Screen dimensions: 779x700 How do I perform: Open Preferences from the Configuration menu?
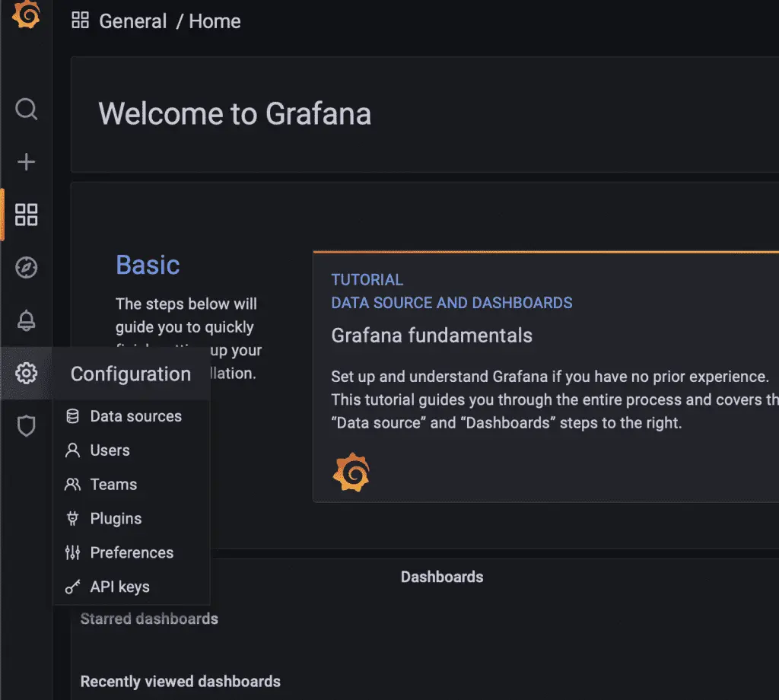point(132,553)
